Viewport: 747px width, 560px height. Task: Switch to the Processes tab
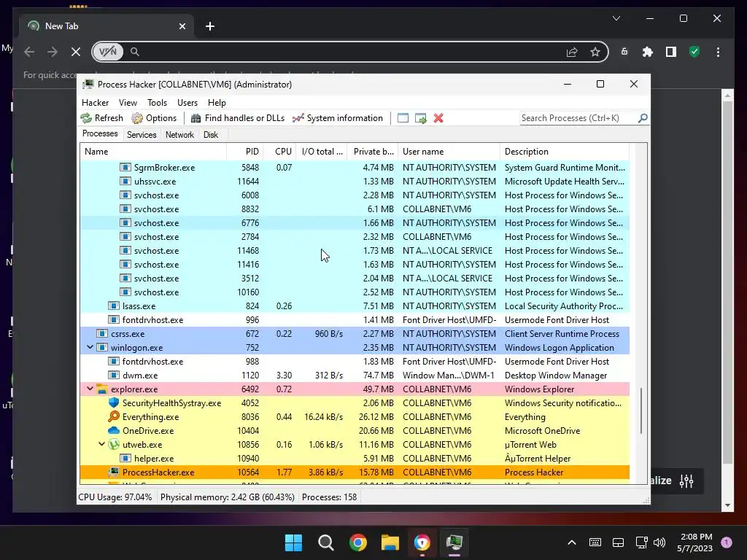tap(100, 134)
